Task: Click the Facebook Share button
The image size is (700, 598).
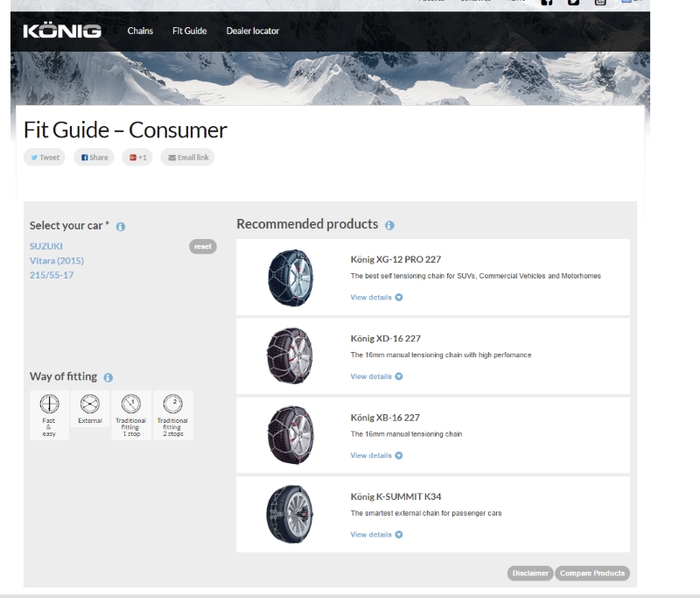Action: pyautogui.click(x=94, y=158)
